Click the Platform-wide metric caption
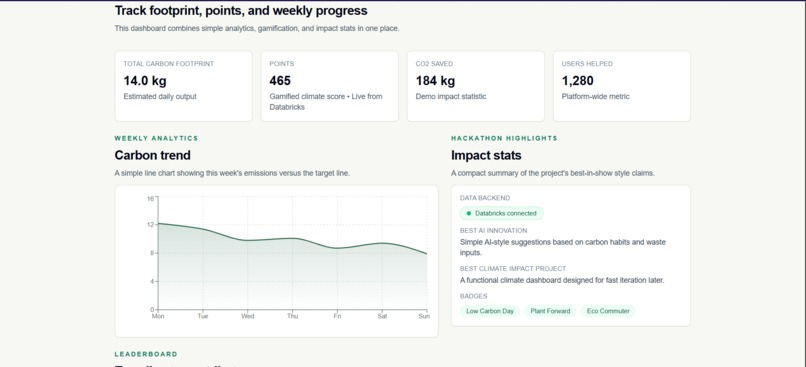Viewport: 806px width, 367px height. click(595, 96)
